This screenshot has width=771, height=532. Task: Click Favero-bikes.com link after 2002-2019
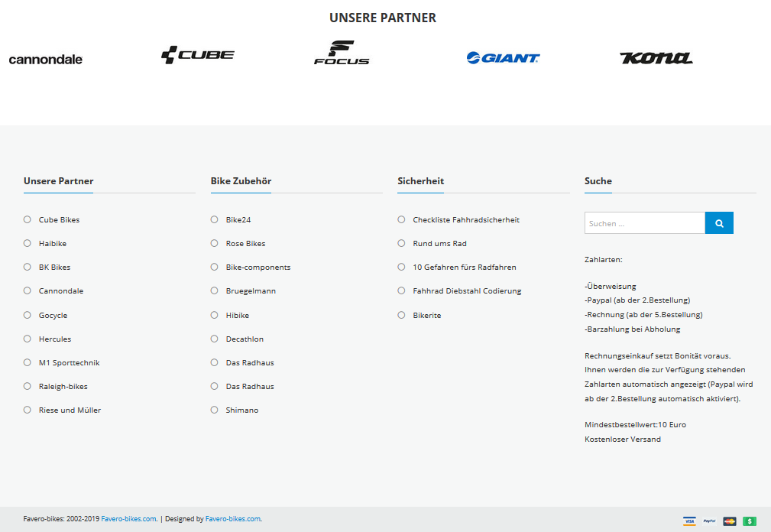(x=129, y=519)
